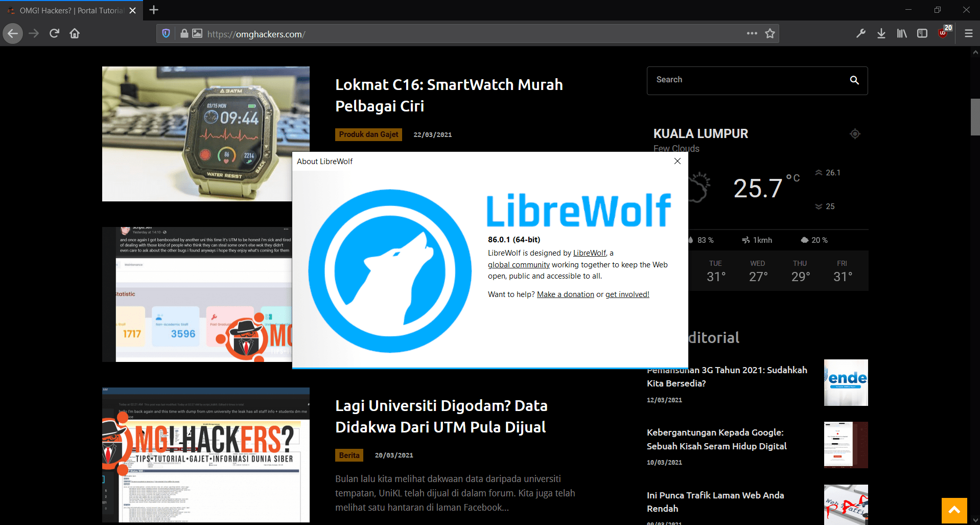
Task: Open the 3G Tahun 2021 editorial thumbnail
Action: coord(846,382)
